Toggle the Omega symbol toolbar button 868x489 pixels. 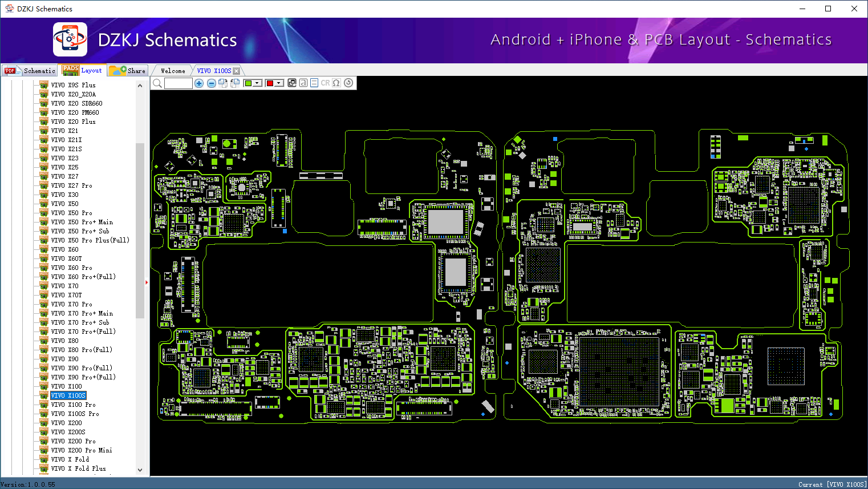[336, 83]
